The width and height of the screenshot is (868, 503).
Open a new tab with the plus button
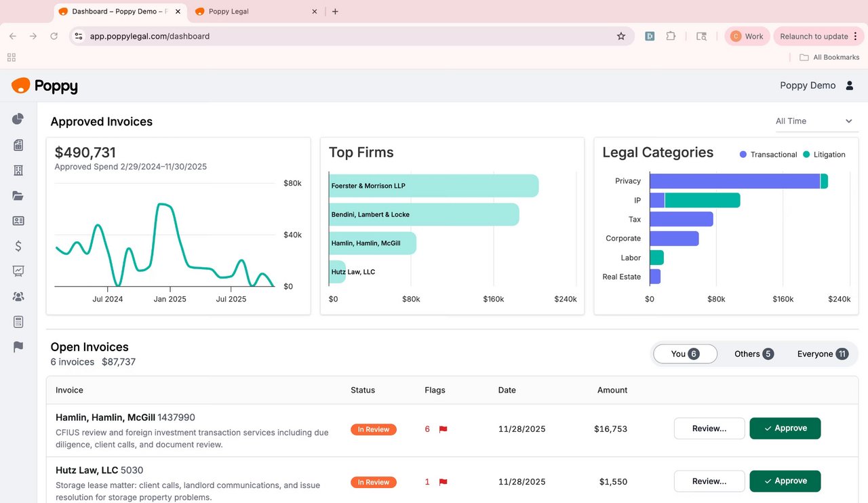coord(335,12)
